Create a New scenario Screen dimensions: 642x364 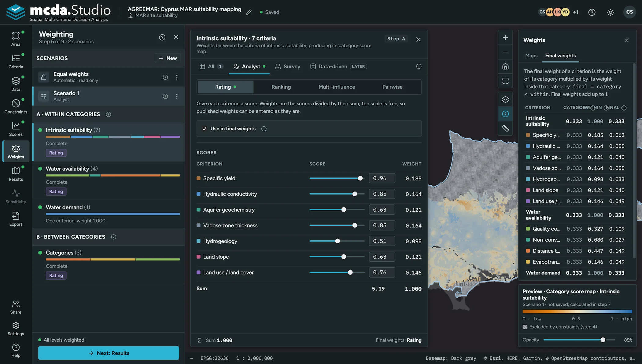(168, 58)
